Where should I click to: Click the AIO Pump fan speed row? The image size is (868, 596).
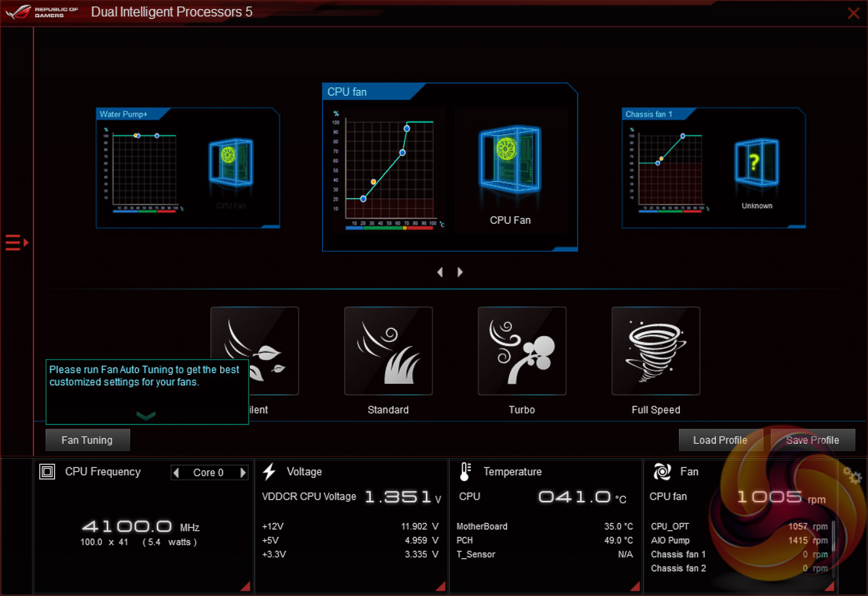coord(739,540)
